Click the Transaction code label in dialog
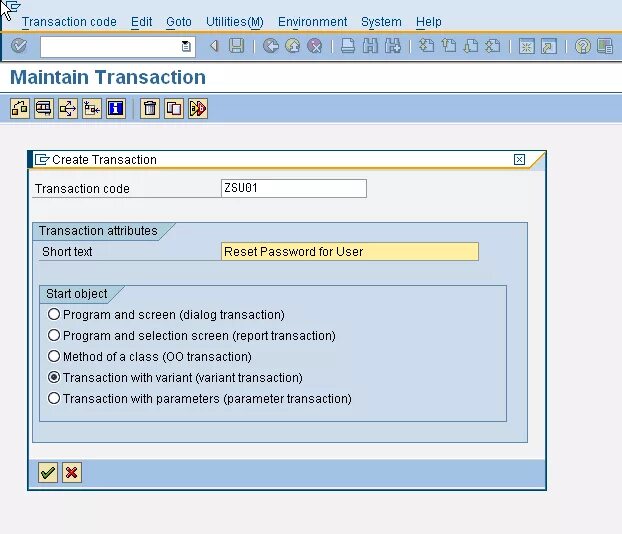 [x=82, y=189]
